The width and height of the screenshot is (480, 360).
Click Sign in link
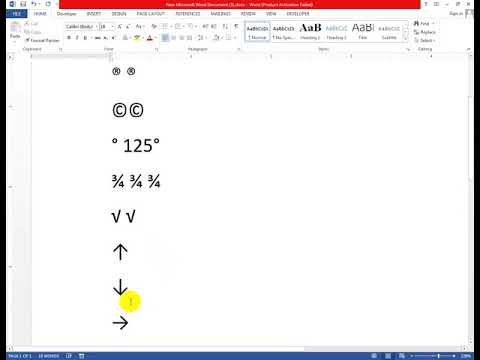point(456,14)
